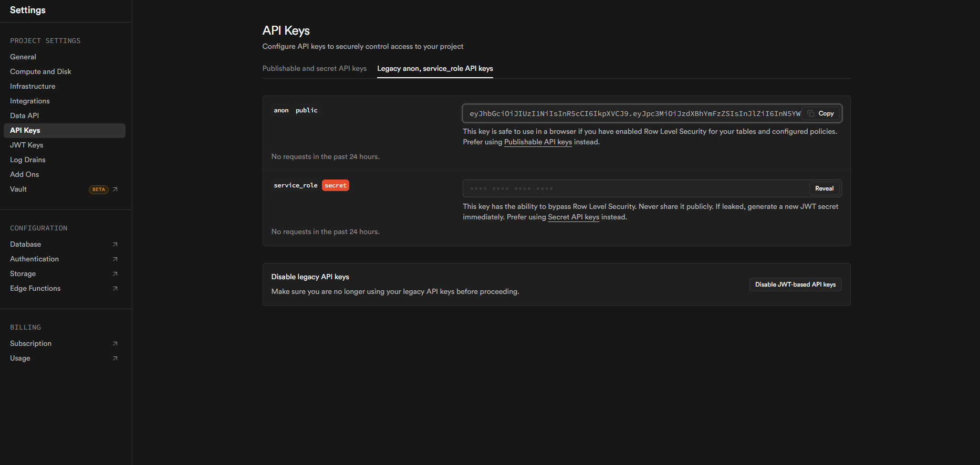Image resolution: width=980 pixels, height=465 pixels.
Task: Reveal the service_role secret key
Action: [x=824, y=188]
